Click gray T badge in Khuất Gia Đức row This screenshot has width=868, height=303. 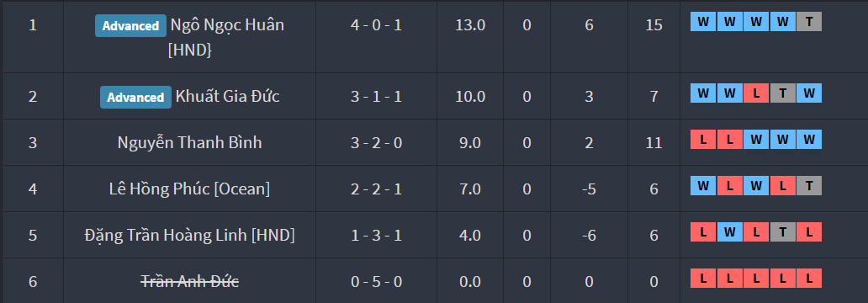(x=783, y=93)
